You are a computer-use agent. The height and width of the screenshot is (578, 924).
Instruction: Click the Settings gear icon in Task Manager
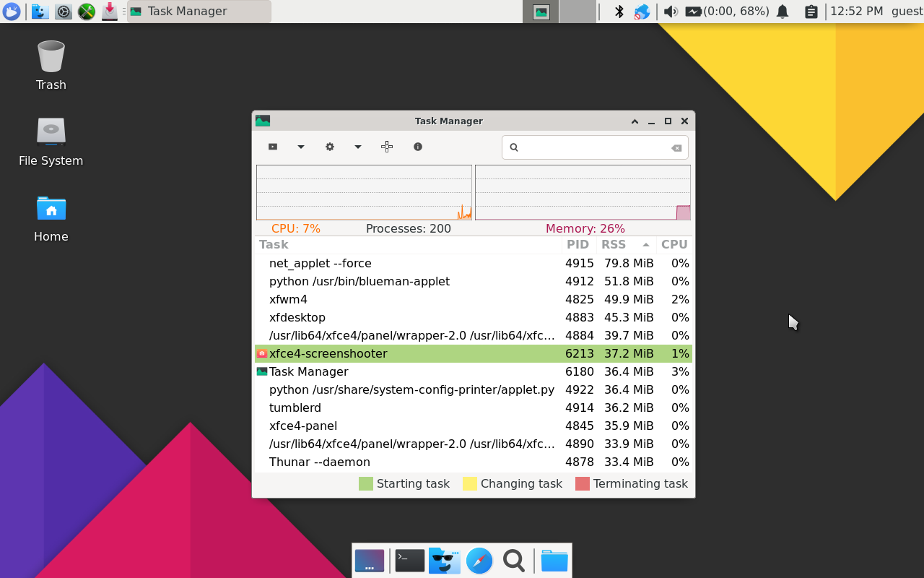coord(330,147)
